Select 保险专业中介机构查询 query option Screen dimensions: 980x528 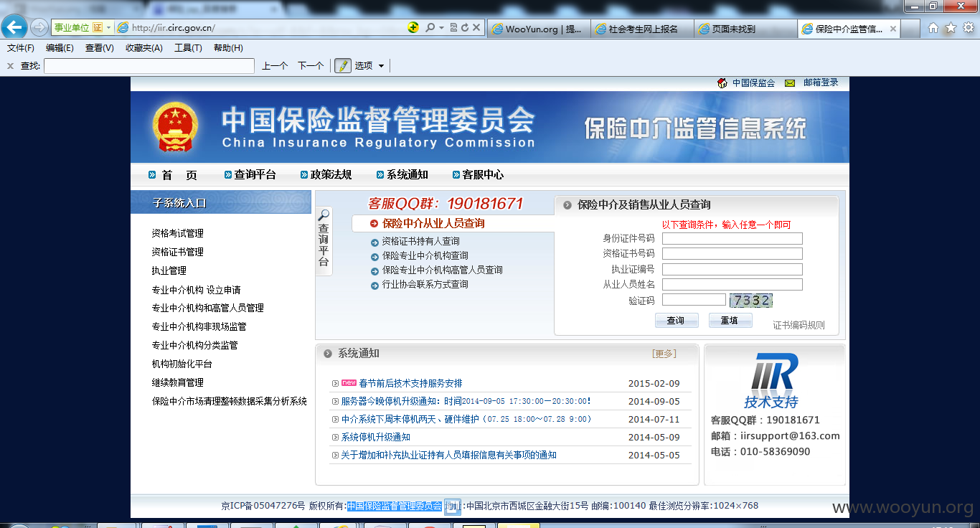click(425, 255)
